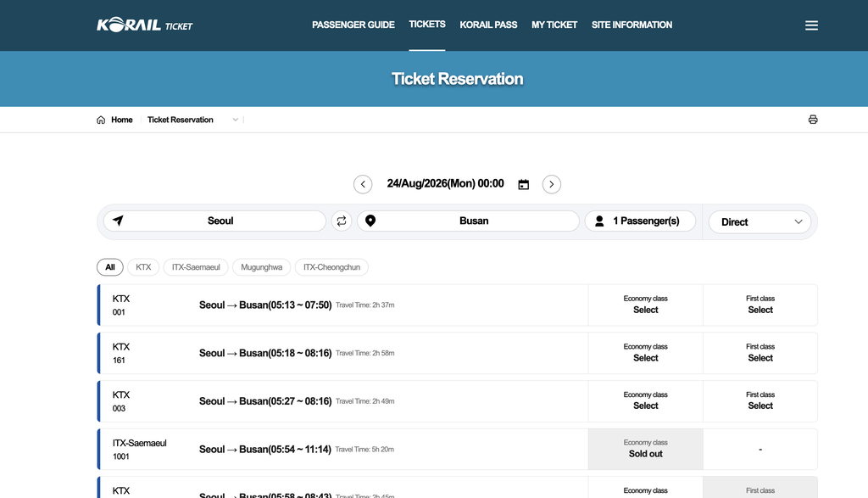Open the My Ticket menu
The height and width of the screenshot is (498, 868).
tap(554, 25)
